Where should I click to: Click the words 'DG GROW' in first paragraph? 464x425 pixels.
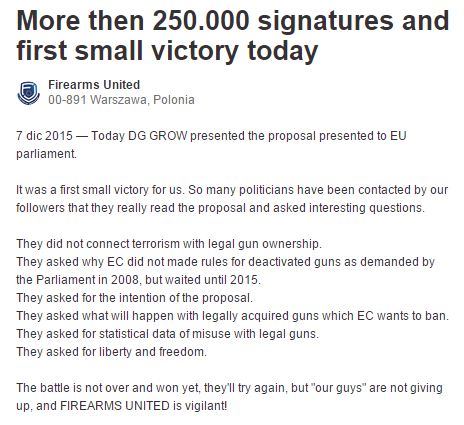[x=158, y=136]
